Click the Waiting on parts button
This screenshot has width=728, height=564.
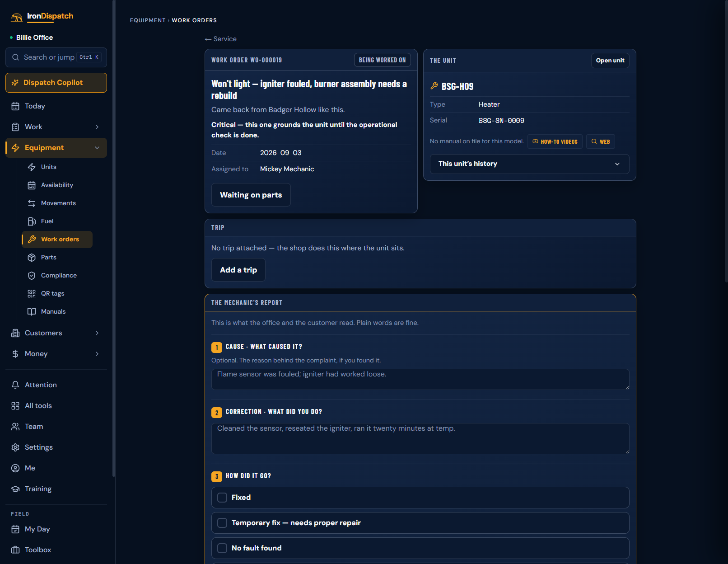[x=251, y=195]
